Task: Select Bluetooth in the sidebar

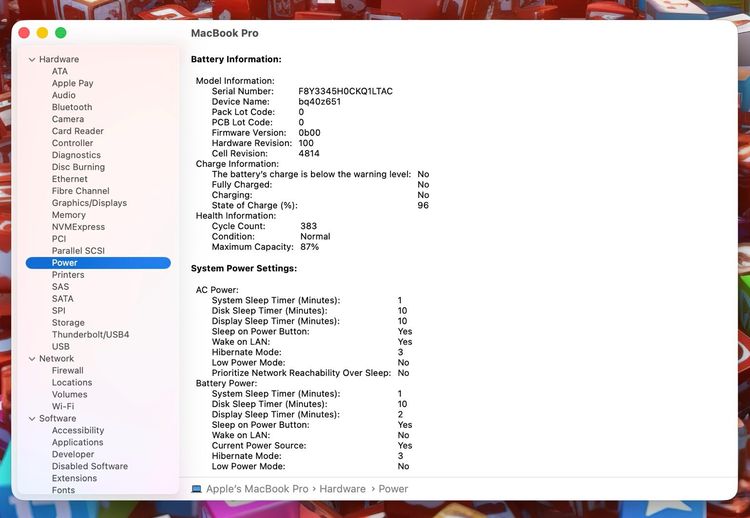Action: [x=72, y=107]
